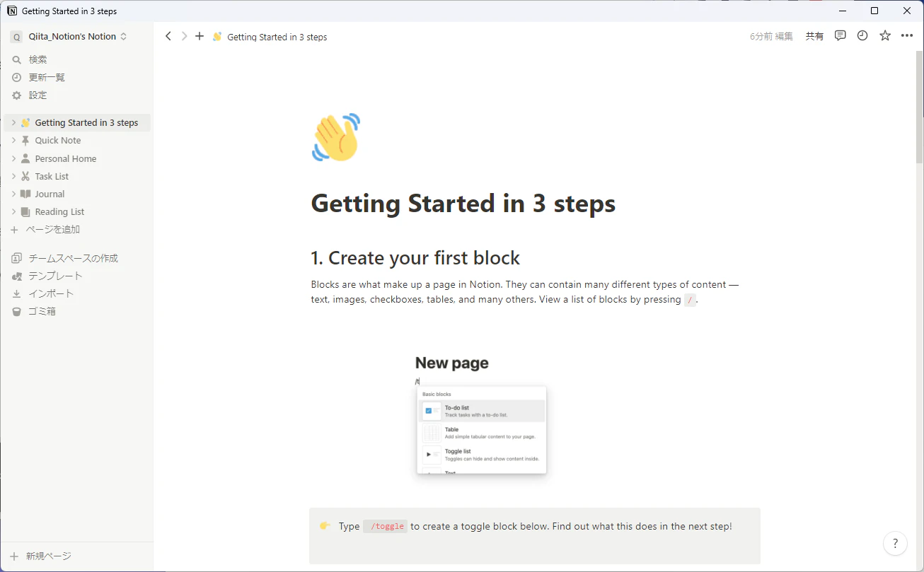Click the 6分前 編集 edited label
Image resolution: width=924 pixels, height=572 pixels.
pyautogui.click(x=771, y=36)
